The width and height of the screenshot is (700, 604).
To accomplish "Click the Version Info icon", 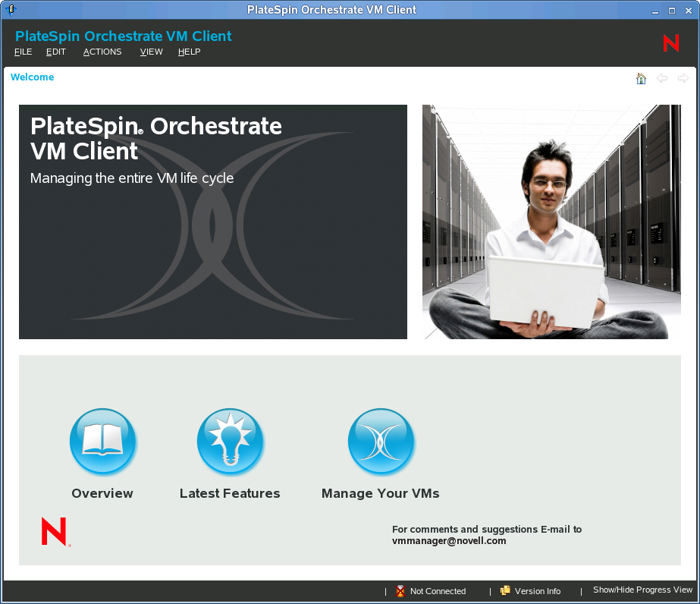I will click(505, 590).
